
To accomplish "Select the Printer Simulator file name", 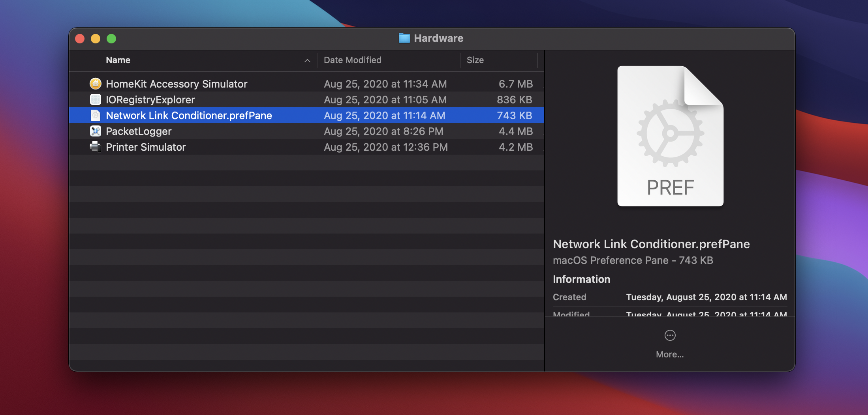I will [x=146, y=147].
